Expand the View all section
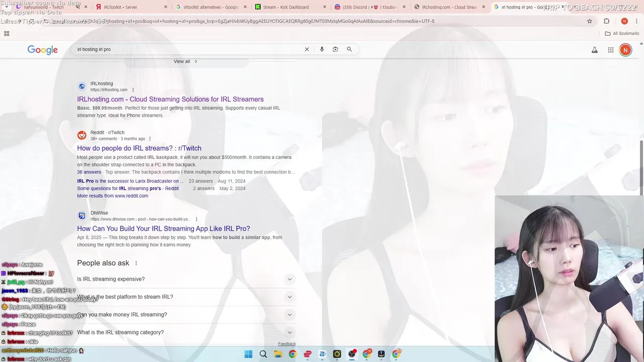The width and height of the screenshot is (644, 362). pos(186,61)
